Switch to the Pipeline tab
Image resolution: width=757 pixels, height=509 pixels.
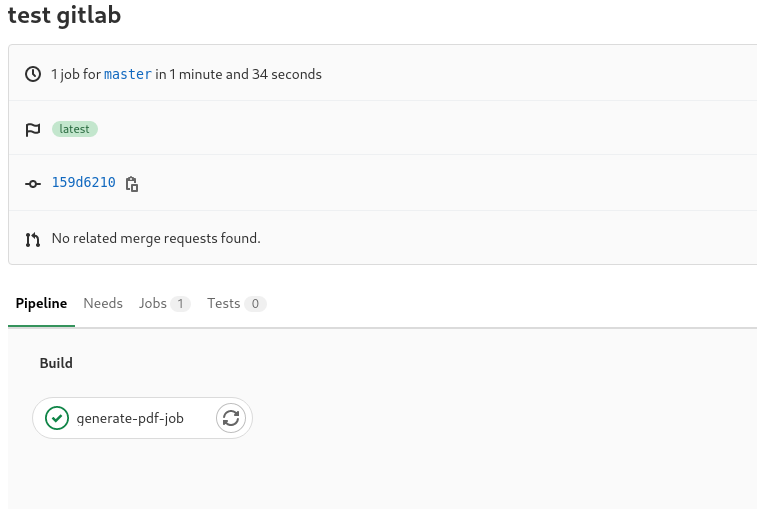click(42, 303)
